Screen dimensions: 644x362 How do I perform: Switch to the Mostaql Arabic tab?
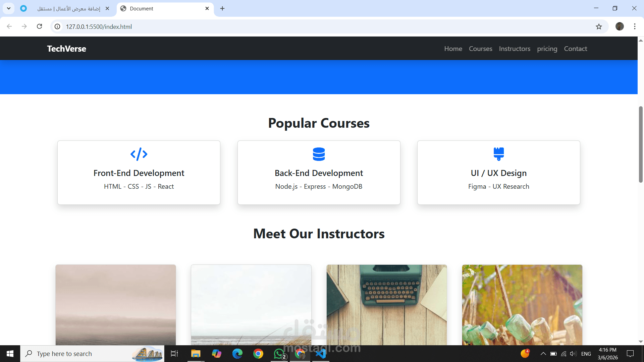69,8
